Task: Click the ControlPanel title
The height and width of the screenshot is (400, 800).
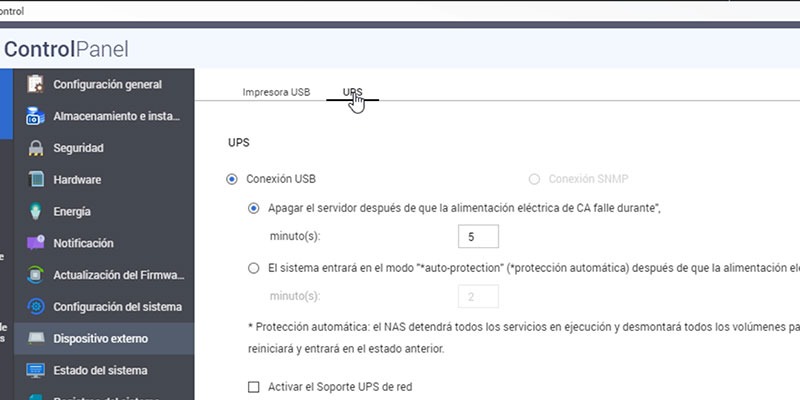Action: point(66,49)
